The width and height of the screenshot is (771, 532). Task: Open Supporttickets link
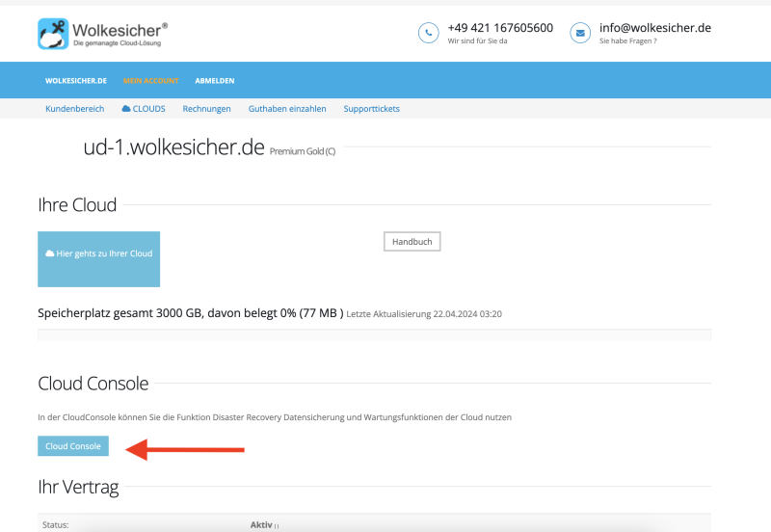click(x=371, y=109)
